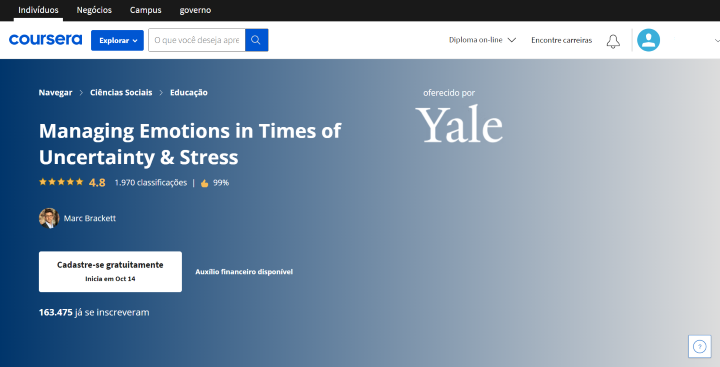This screenshot has width=720, height=367.
Task: Click the blue search magnifier button
Action: coord(256,40)
